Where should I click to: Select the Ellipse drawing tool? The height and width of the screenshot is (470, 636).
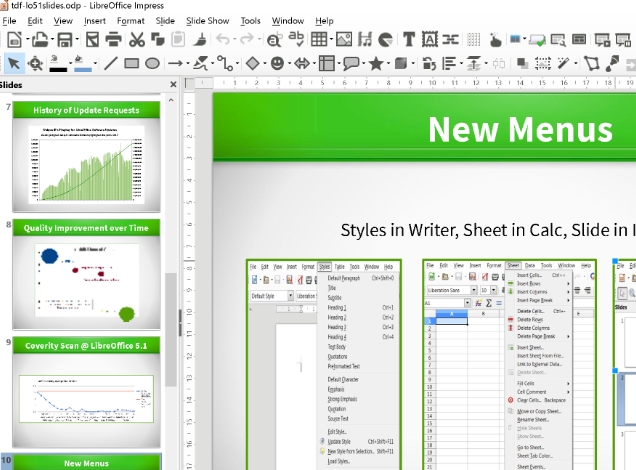pos(152,64)
